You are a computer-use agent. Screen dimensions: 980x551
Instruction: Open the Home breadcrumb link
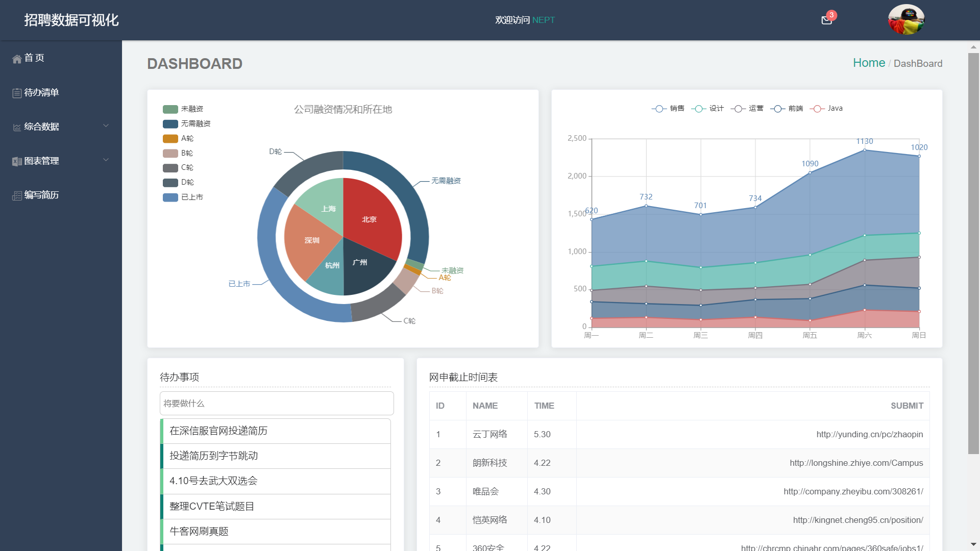[869, 63]
